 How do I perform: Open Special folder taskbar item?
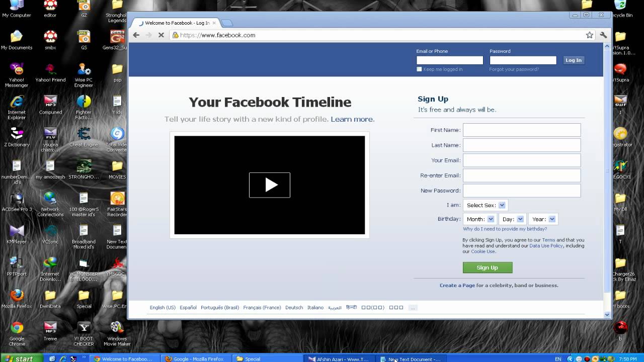[266, 358]
